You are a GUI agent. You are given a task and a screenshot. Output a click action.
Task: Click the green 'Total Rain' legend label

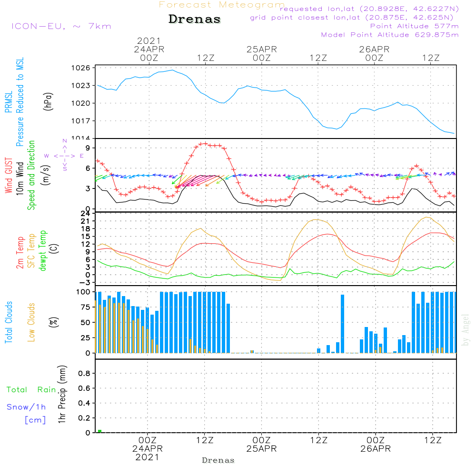[x=31, y=389]
